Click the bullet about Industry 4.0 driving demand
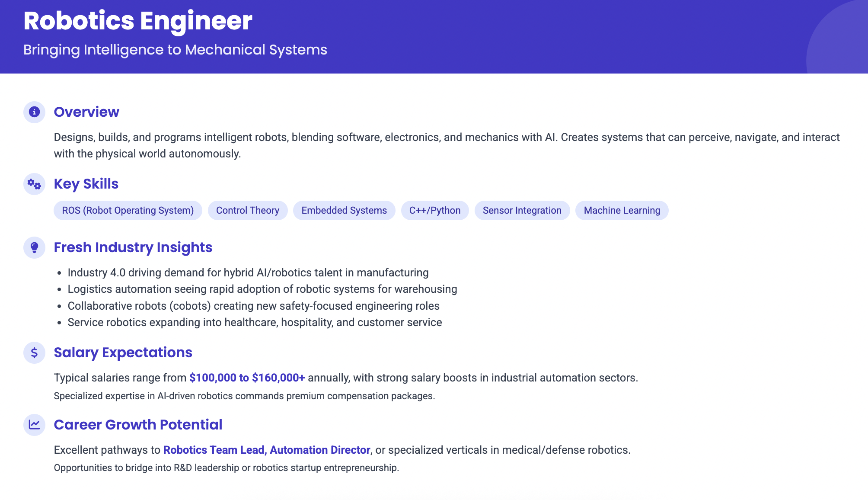The image size is (868, 500). click(x=248, y=272)
